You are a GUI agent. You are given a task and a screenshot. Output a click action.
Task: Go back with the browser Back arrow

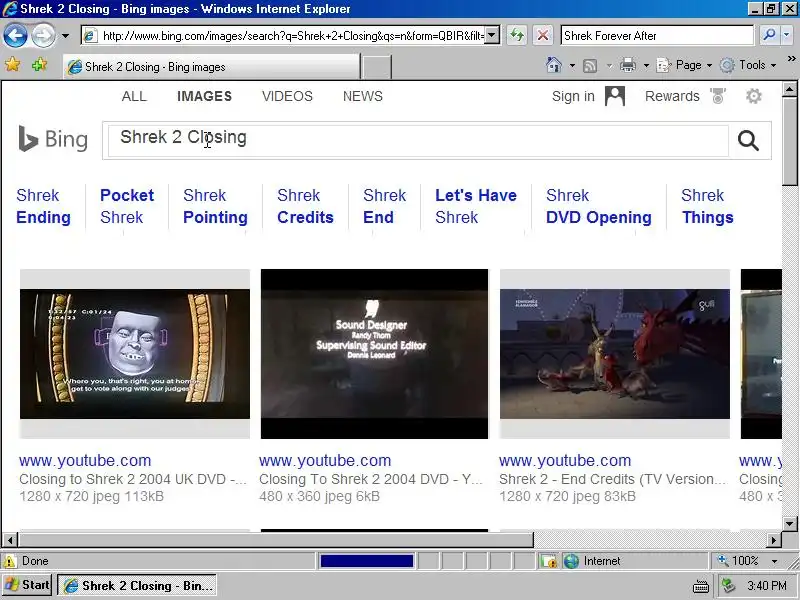[x=15, y=36]
